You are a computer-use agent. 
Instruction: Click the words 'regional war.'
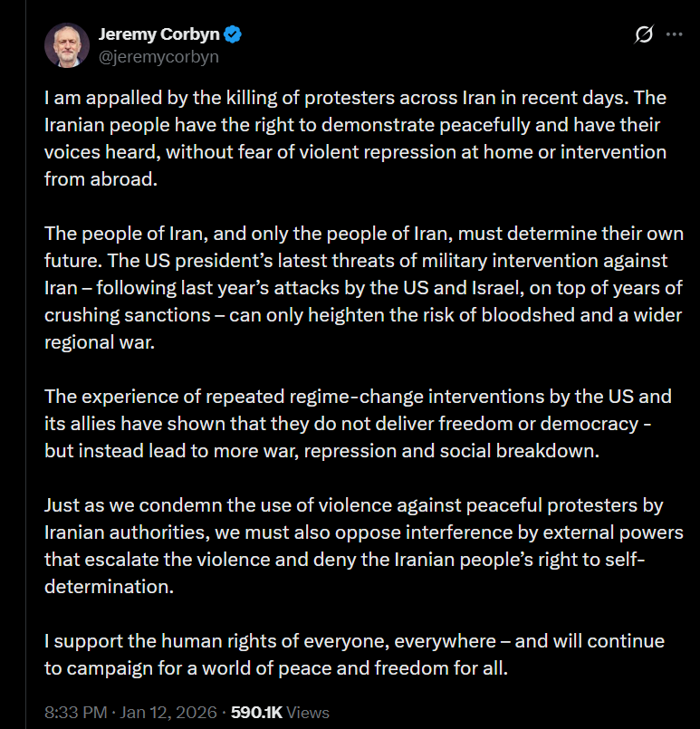tap(100, 342)
